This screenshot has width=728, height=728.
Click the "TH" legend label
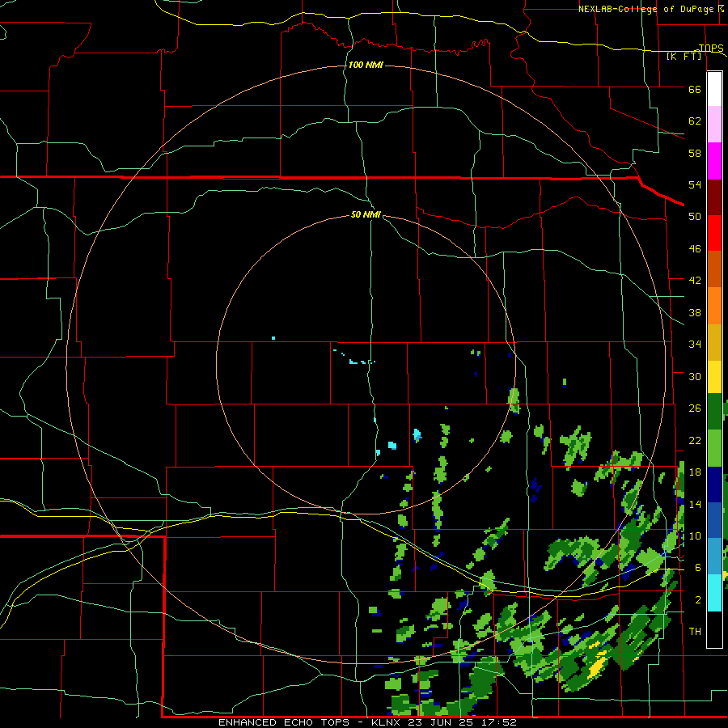tap(695, 632)
